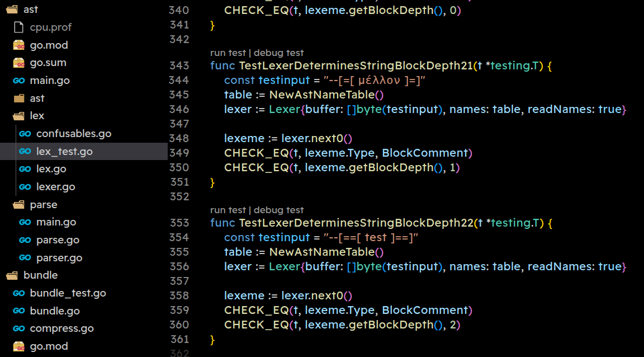Screen dimensions: 644x357
Task: Open lex_test.go in the file tree
Action: (64, 152)
